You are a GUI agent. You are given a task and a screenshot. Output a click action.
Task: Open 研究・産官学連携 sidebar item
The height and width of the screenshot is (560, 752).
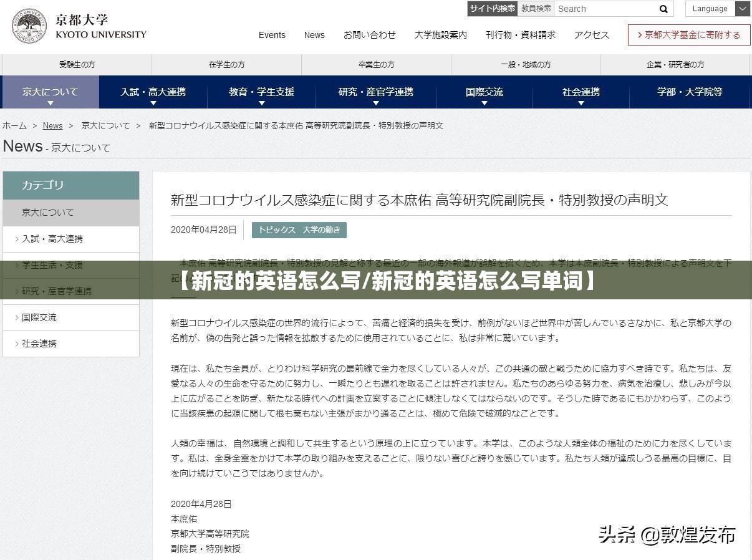[71, 291]
